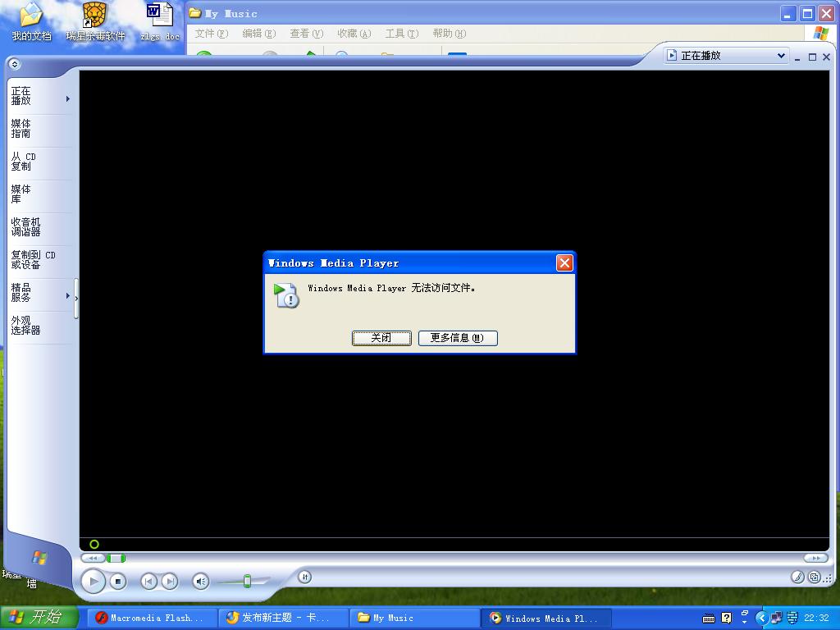
Task: Click the Previous track button
Action: pyautogui.click(x=149, y=582)
